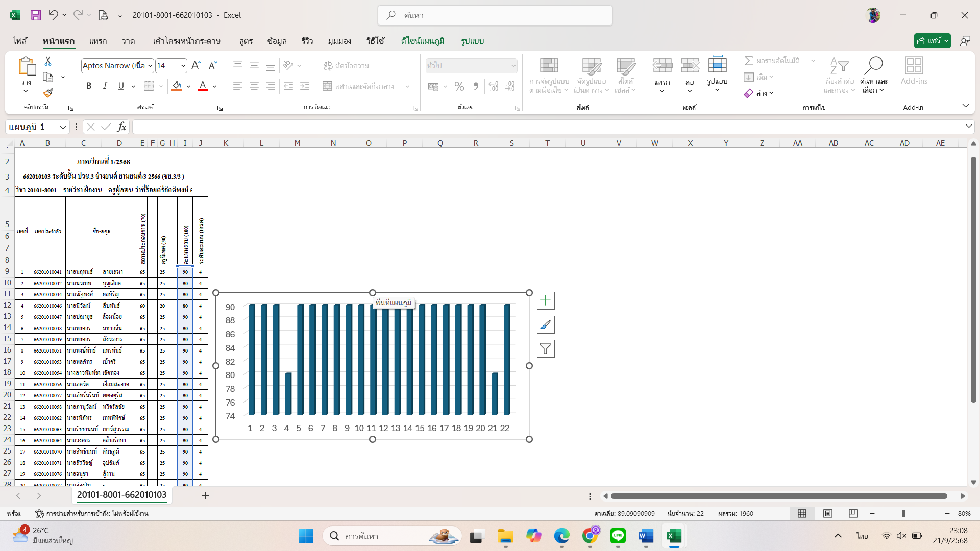Click the Format Painter brush icon

(48, 93)
